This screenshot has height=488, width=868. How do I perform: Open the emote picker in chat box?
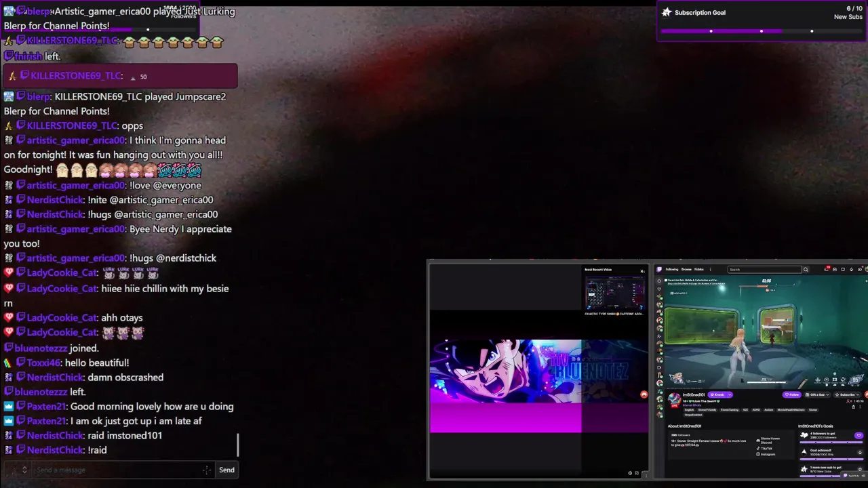pos(207,470)
